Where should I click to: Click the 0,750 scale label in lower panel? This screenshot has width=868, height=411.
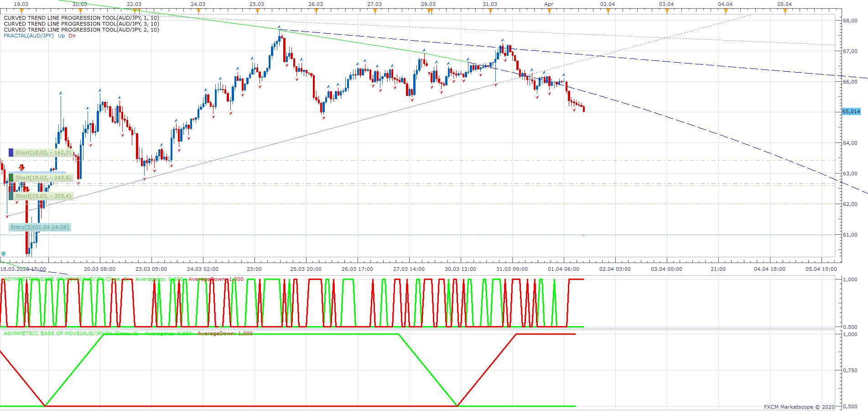tap(850, 370)
